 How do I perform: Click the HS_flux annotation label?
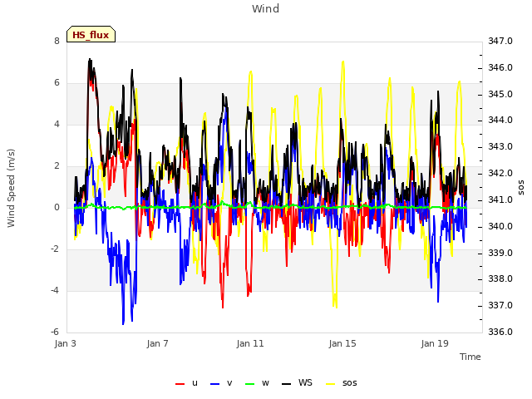[x=91, y=34]
